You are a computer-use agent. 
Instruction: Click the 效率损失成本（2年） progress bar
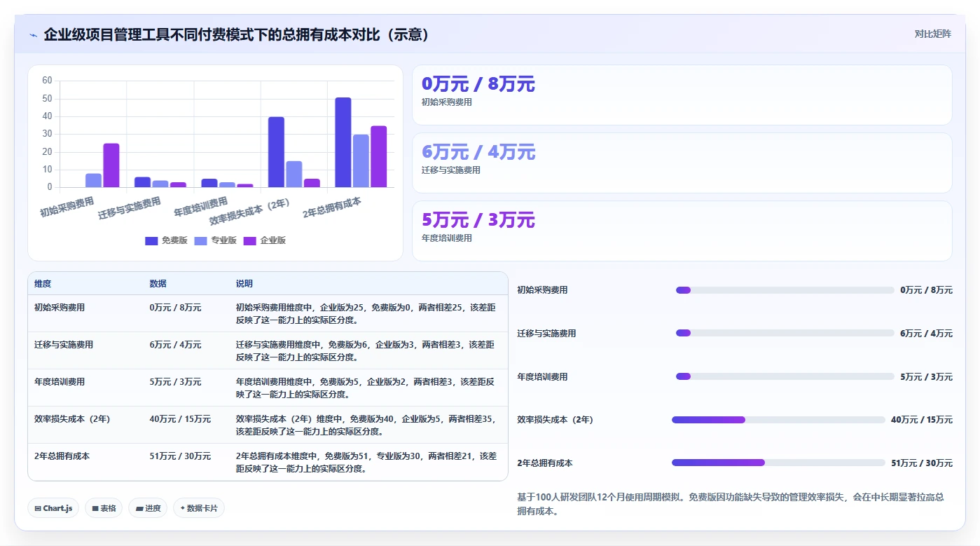tap(778, 420)
